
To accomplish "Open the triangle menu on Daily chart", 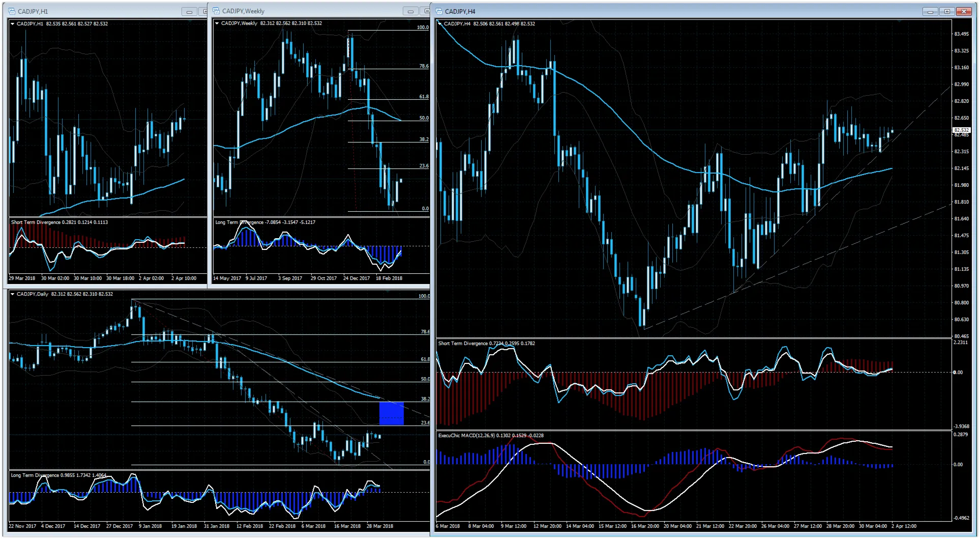I will [12, 294].
